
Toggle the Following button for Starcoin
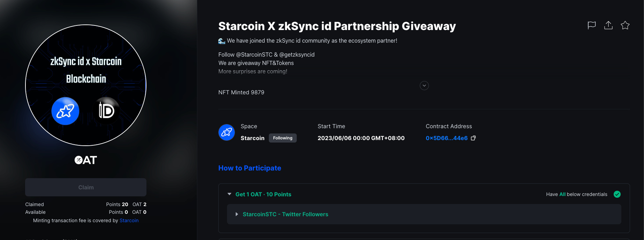pyautogui.click(x=283, y=138)
